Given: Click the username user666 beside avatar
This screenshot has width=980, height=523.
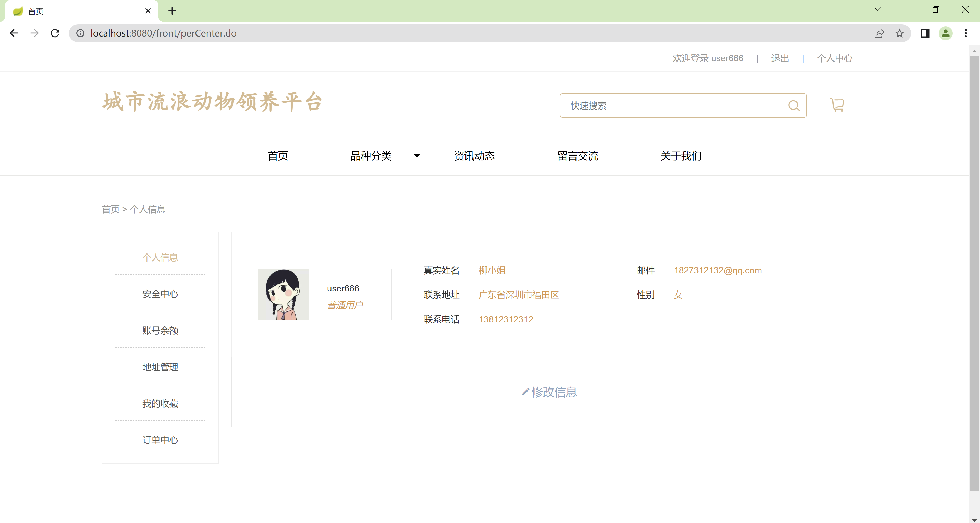Looking at the screenshot, I should pyautogui.click(x=343, y=288).
